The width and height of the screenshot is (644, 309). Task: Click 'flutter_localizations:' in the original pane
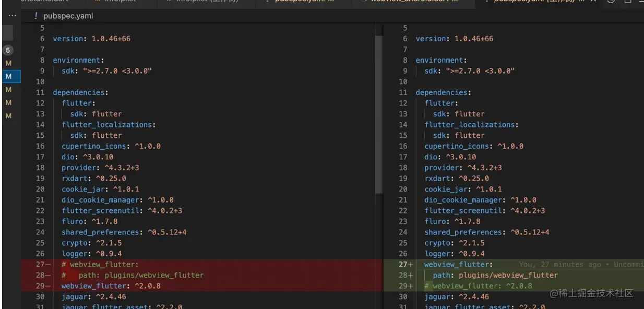(109, 125)
